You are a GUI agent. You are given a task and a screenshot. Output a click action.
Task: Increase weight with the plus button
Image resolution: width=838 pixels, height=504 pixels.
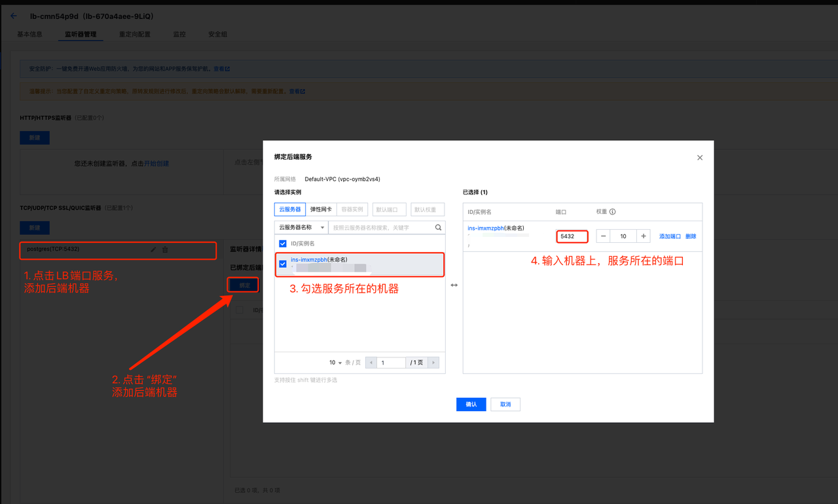point(644,236)
